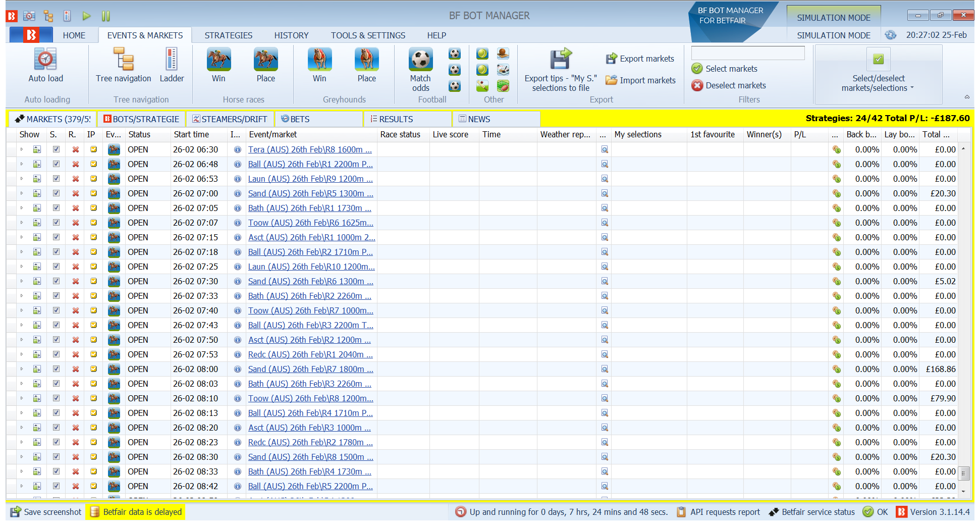Expand the Ball (AUS) R3 2200m market row
The height and width of the screenshot is (526, 980).
tap(22, 325)
